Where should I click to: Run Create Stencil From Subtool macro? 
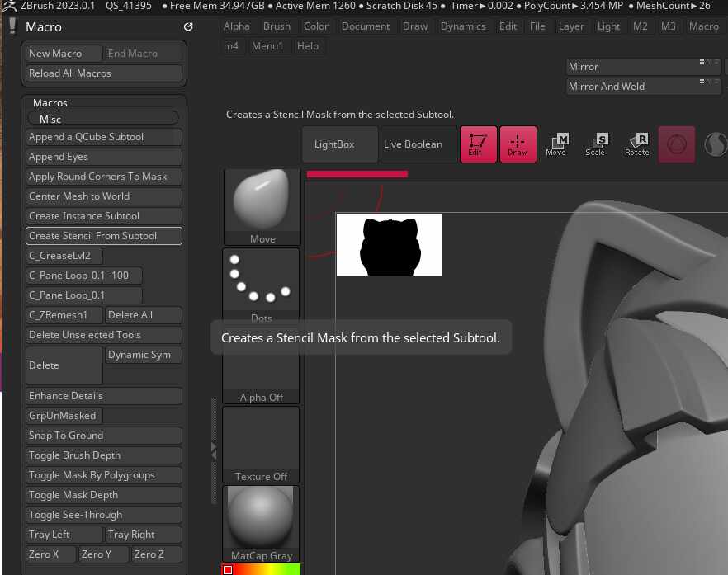tap(104, 236)
